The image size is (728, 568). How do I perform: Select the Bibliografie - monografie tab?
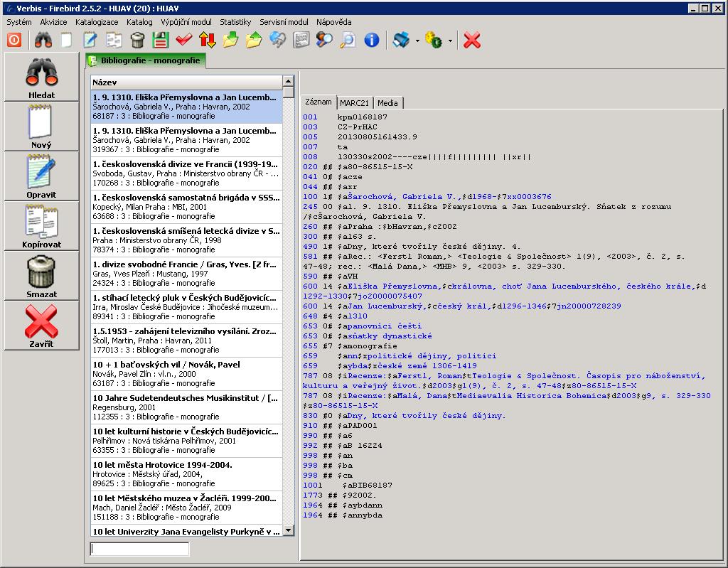[x=145, y=60]
